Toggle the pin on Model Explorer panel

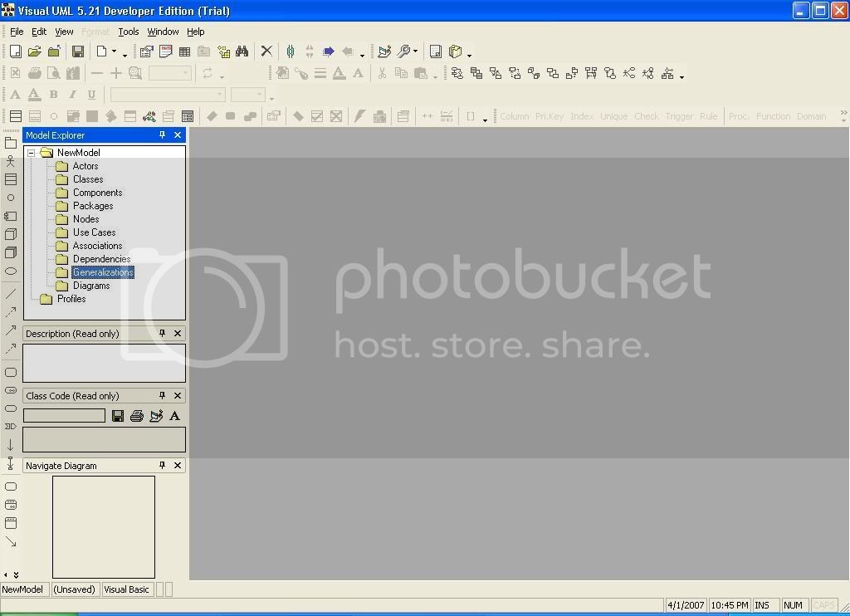point(163,135)
